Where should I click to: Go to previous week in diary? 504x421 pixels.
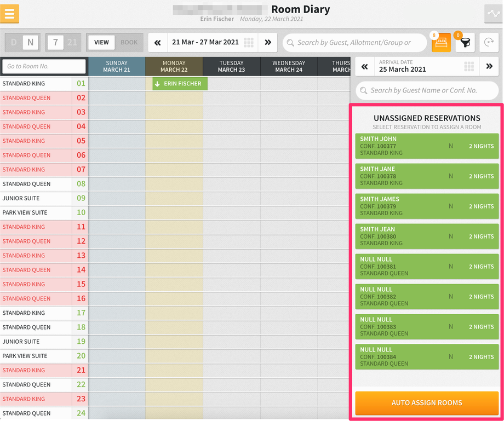point(158,42)
